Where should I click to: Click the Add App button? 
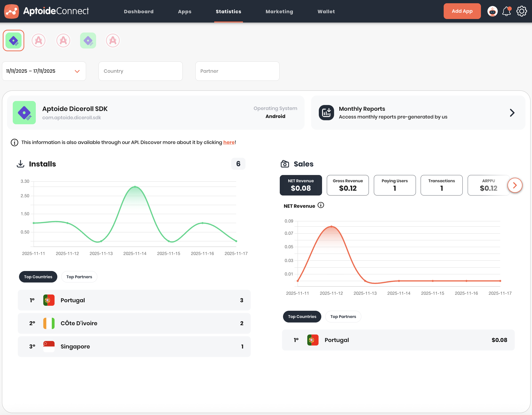click(462, 11)
